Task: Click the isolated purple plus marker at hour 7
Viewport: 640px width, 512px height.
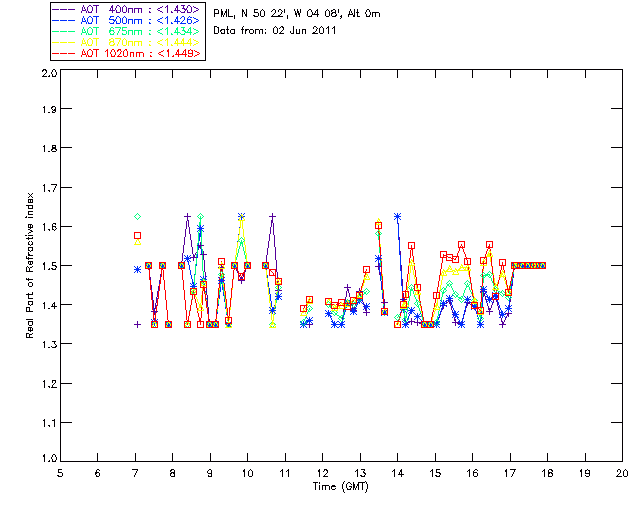Action: pyautogui.click(x=138, y=325)
